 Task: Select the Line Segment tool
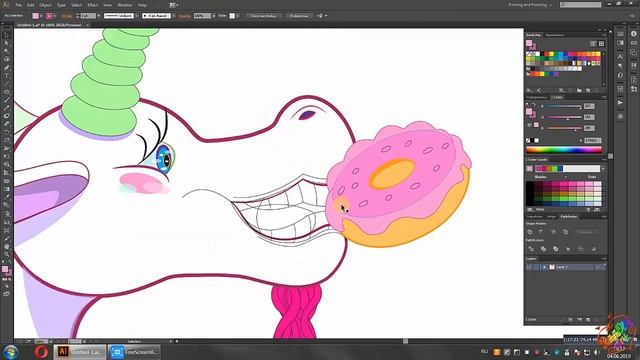[7, 84]
